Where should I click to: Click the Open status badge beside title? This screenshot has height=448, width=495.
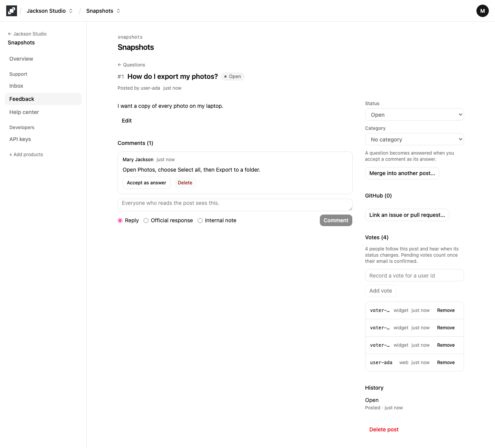click(x=232, y=77)
